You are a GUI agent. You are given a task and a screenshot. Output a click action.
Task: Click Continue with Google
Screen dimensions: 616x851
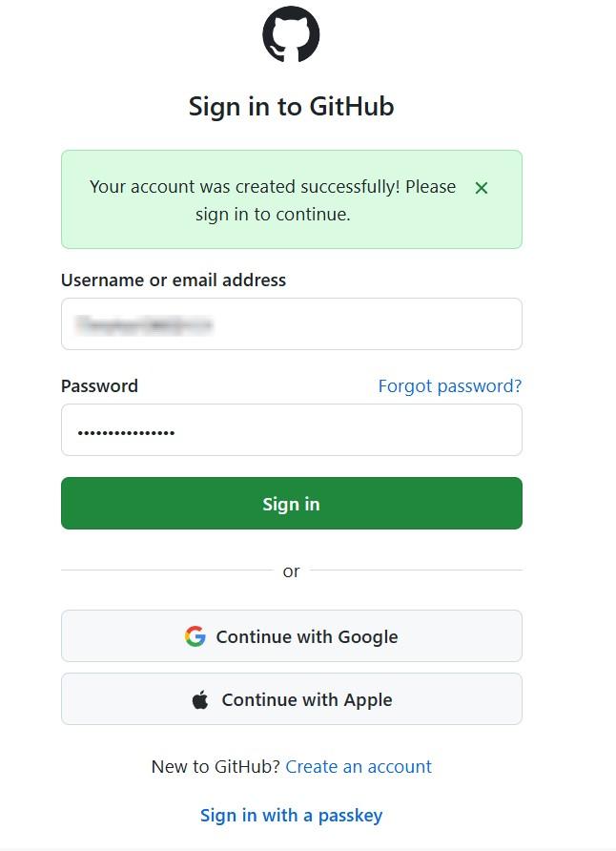click(x=291, y=636)
